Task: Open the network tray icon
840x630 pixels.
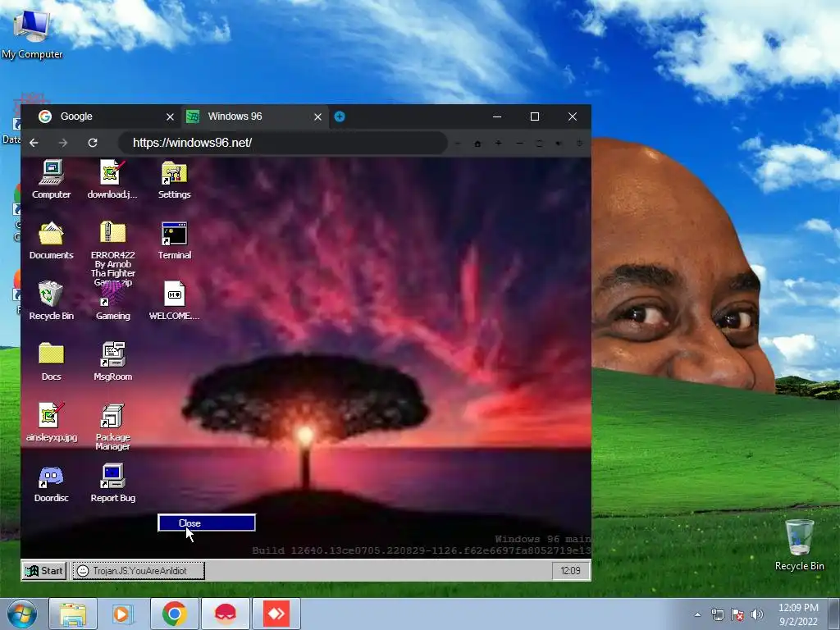Action: [717, 614]
